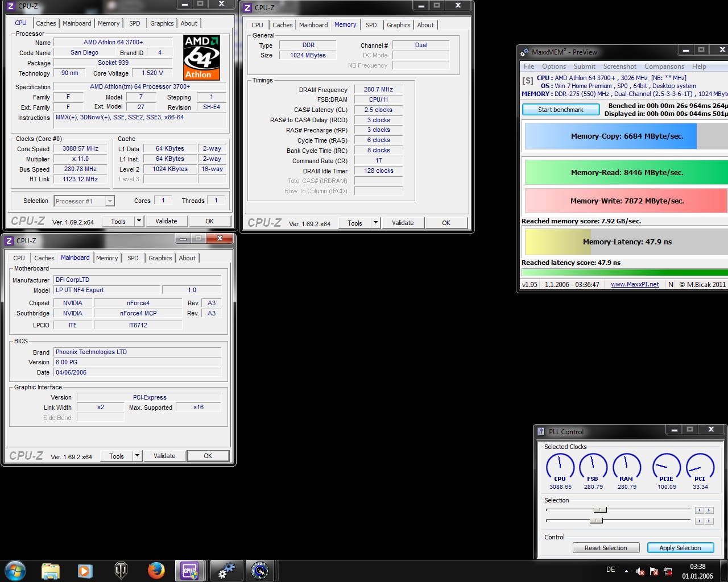Open About tab in the top-left CPU-Z window

pos(189,23)
